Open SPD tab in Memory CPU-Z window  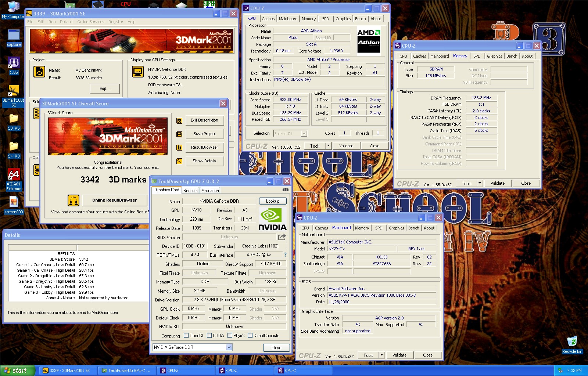click(x=477, y=56)
